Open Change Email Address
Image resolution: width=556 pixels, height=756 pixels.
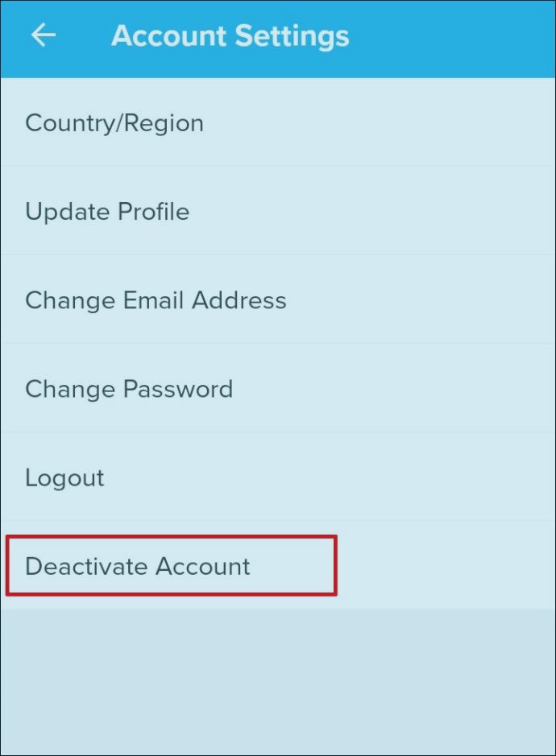point(156,300)
